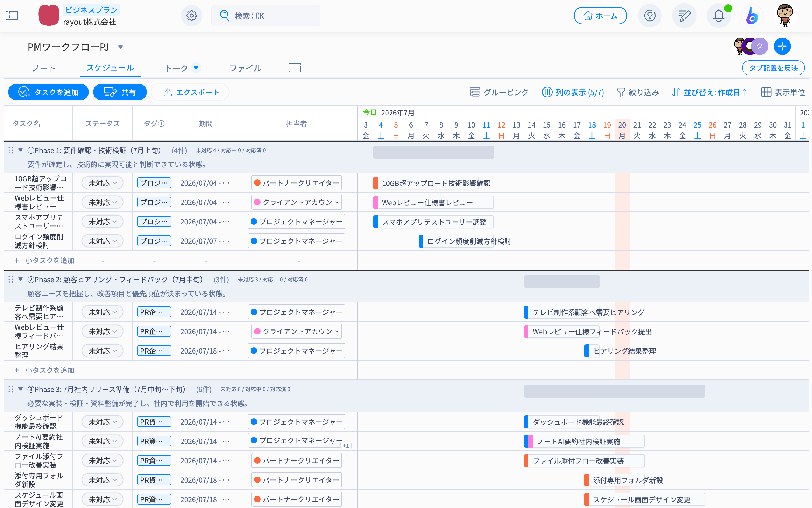Open the PMワークフローPJ project dropdown

tap(121, 47)
